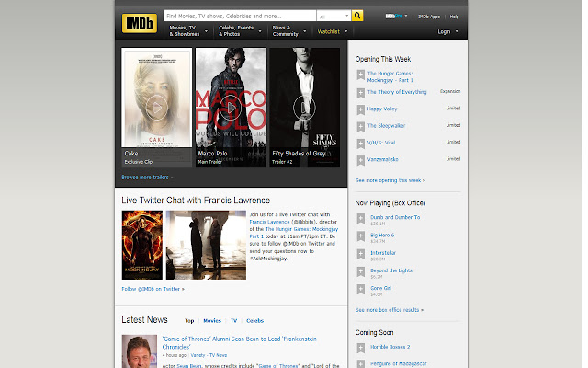Expand the Login dropdown
This screenshot has width=588, height=368.
coord(448,31)
